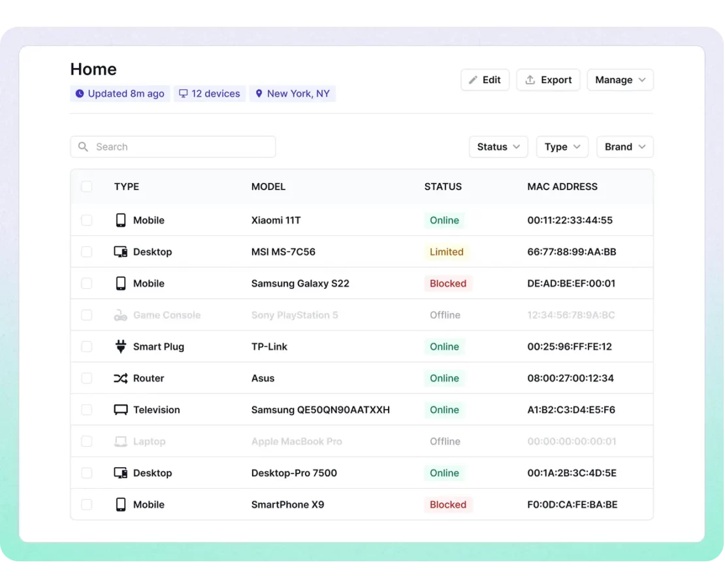
Task: Click the magnifier icon in search box
Action: tap(84, 147)
